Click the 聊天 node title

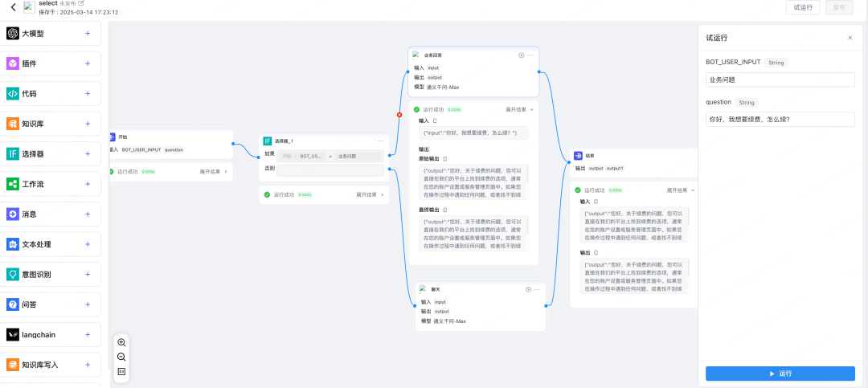pos(436,289)
